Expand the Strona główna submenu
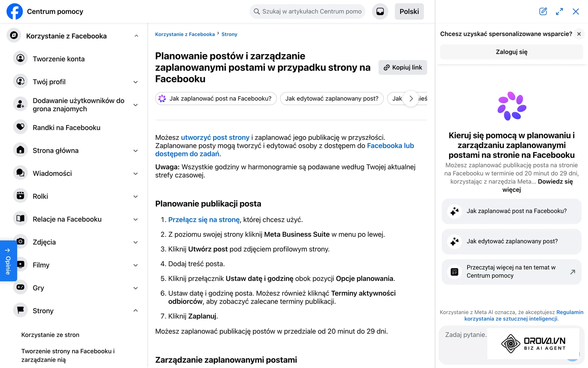 tap(136, 151)
